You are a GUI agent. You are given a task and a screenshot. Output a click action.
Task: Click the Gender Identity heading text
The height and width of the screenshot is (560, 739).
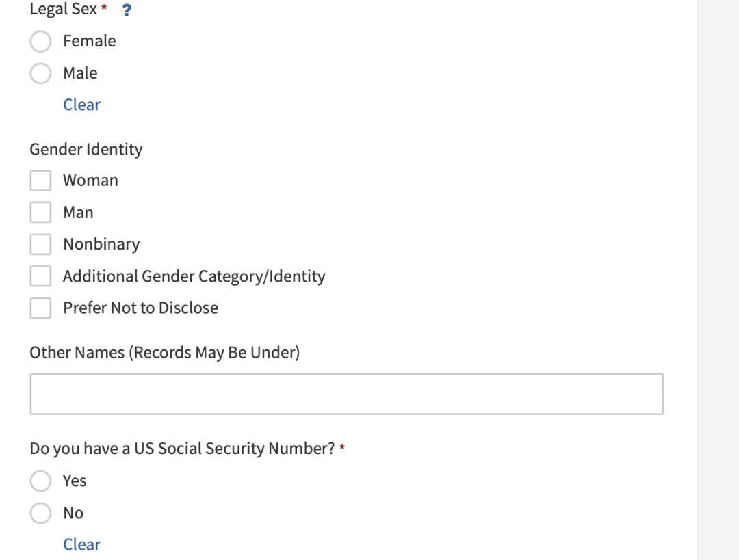click(86, 149)
